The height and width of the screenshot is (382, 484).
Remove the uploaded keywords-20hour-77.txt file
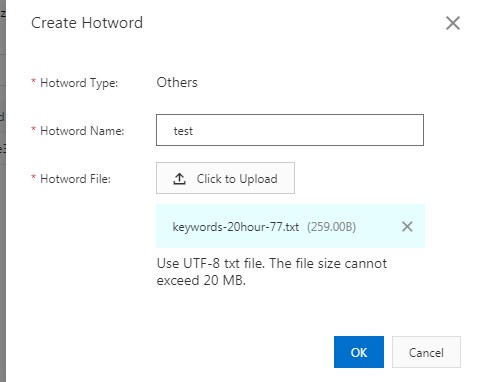pyautogui.click(x=407, y=227)
